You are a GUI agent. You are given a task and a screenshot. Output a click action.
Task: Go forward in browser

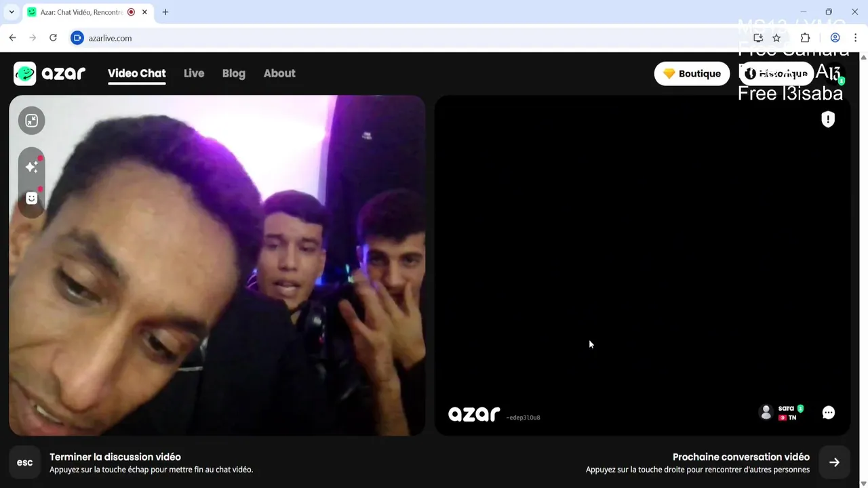33,38
